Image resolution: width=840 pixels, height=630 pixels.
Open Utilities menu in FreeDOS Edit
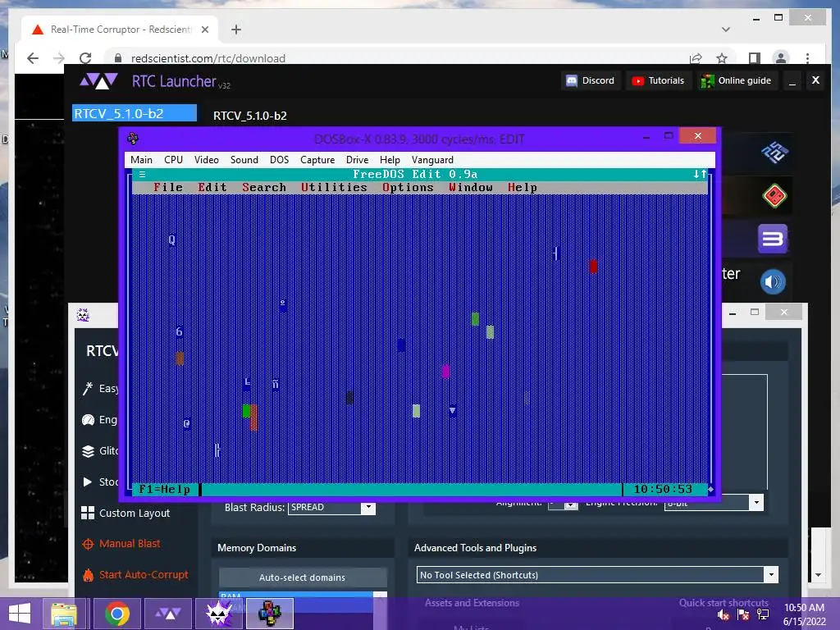pos(334,188)
